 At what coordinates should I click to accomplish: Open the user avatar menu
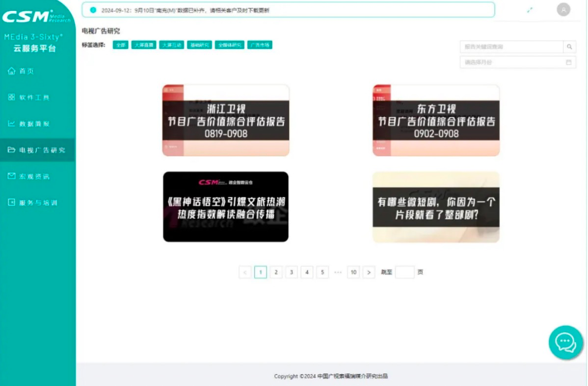pos(563,9)
